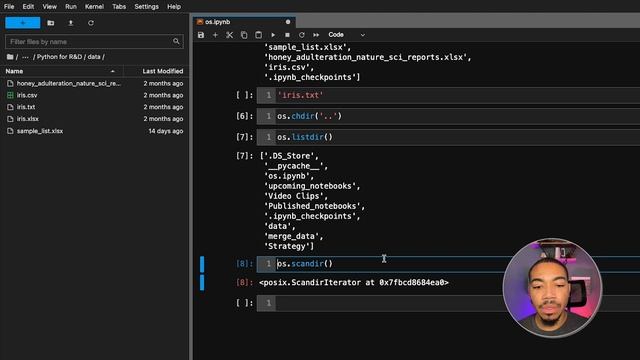Cut the selected cell with scissors icon
The image size is (640, 360).
tap(229, 35)
